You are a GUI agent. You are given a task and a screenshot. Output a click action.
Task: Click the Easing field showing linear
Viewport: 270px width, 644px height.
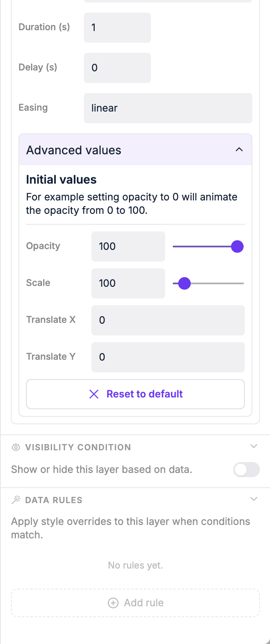coord(168,108)
